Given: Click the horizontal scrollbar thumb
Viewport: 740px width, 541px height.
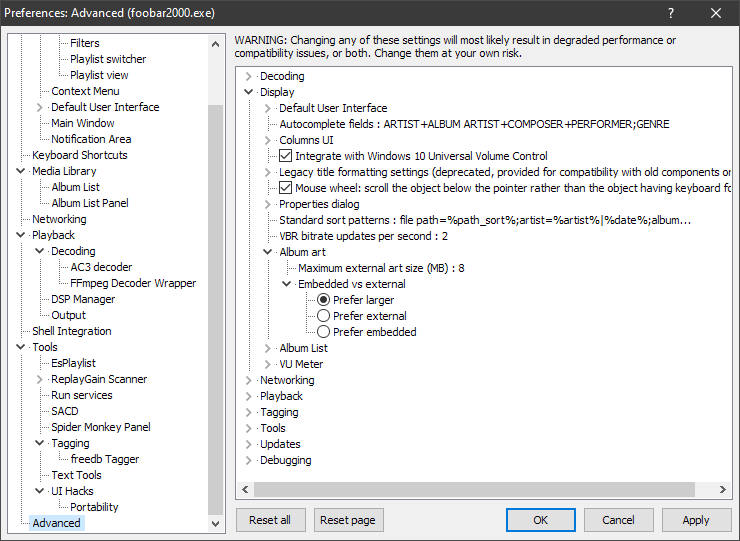Looking at the screenshot, I should tap(474, 489).
